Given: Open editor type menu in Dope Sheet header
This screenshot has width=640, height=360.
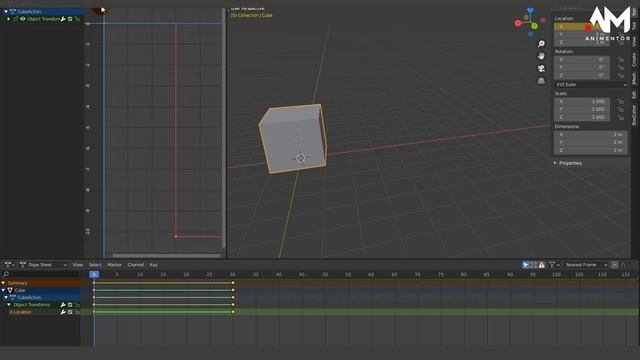Looking at the screenshot, I should 9,265.
